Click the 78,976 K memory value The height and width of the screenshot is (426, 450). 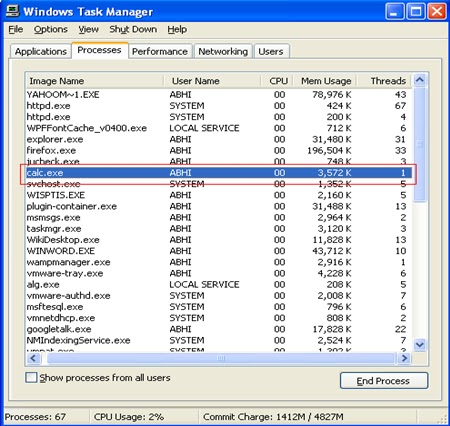tap(332, 95)
